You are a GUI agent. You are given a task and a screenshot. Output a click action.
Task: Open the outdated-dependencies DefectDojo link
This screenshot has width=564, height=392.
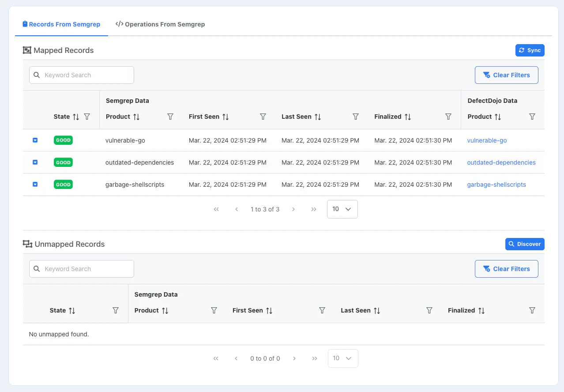point(501,162)
